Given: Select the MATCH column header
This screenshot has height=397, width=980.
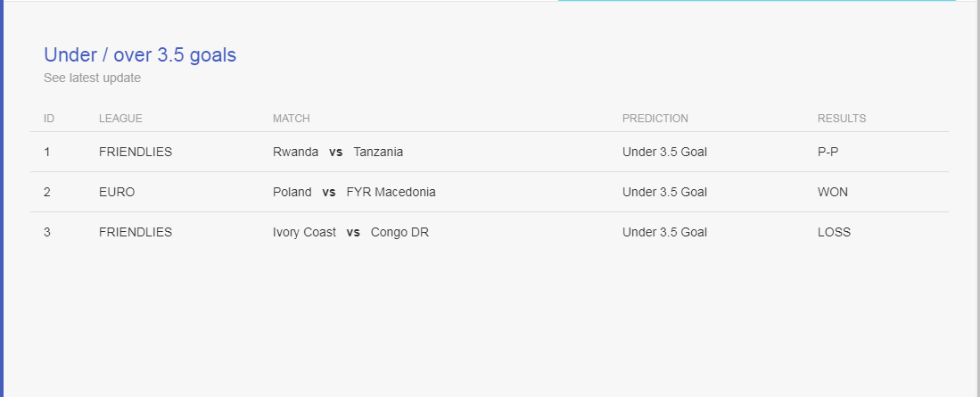Looking at the screenshot, I should point(292,118).
